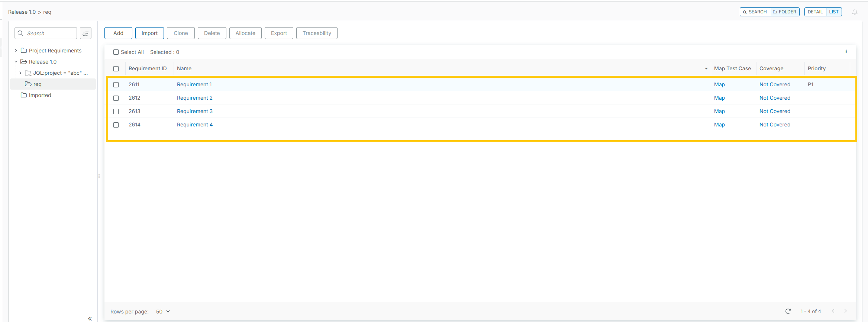The width and height of the screenshot is (868, 322).
Task: Collapse the sidebar with double-chevron icon
Action: [90, 319]
